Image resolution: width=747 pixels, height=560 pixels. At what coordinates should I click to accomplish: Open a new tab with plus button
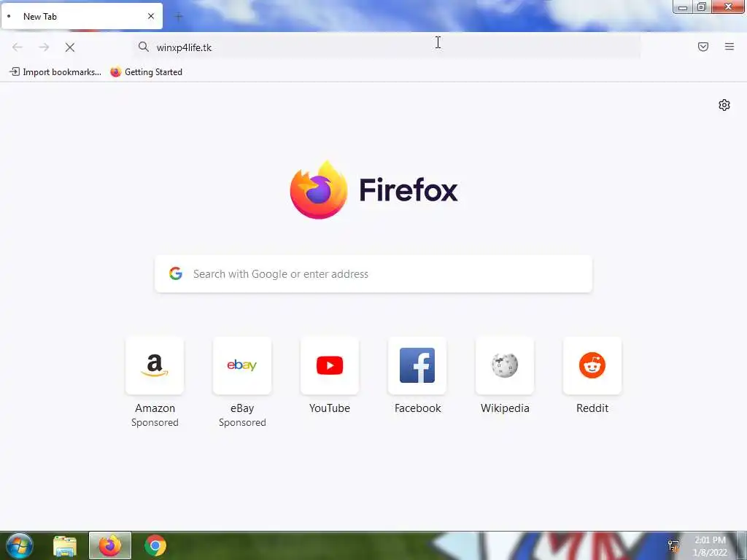(x=179, y=17)
